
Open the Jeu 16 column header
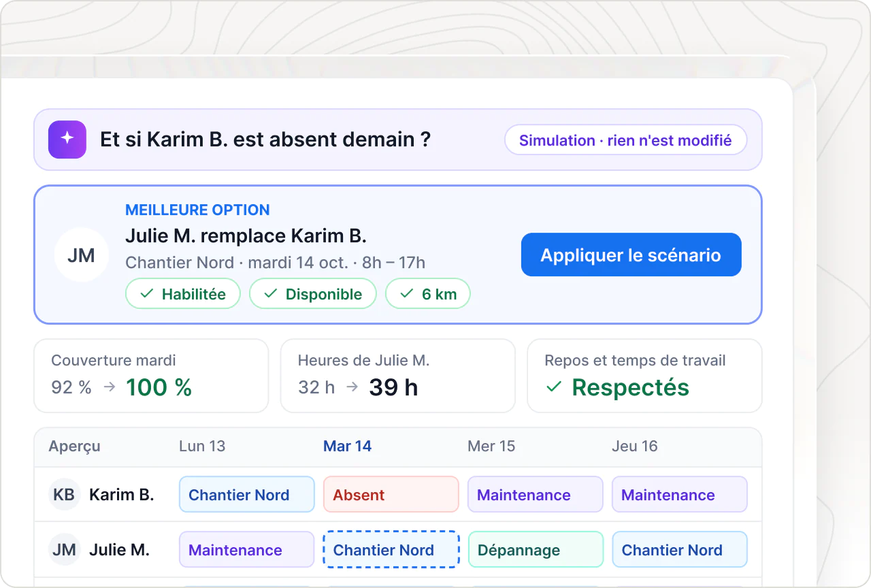click(635, 446)
